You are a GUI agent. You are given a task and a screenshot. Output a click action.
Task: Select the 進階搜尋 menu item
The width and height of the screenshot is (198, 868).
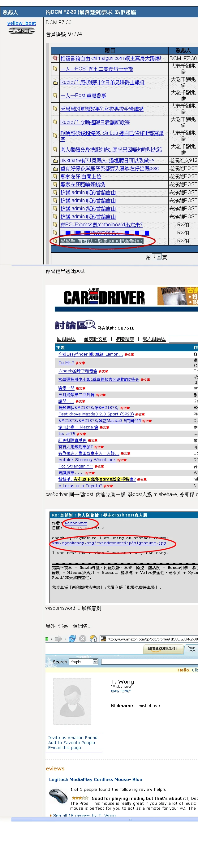pos(125,339)
